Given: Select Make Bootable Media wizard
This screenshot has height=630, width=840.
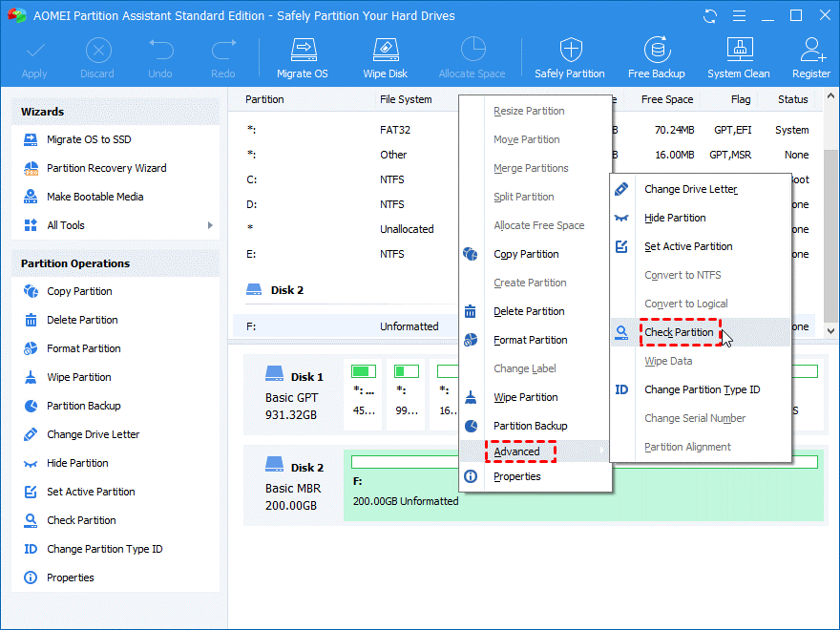Looking at the screenshot, I should click(94, 197).
